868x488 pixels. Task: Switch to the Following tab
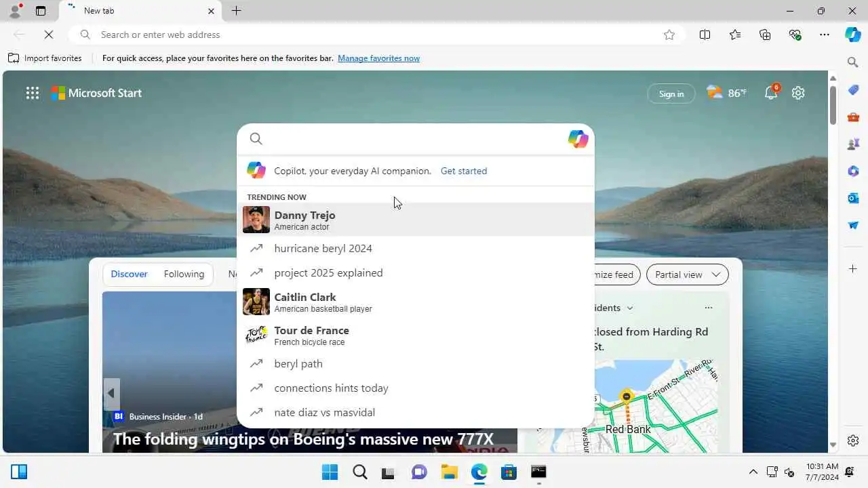pos(184,274)
